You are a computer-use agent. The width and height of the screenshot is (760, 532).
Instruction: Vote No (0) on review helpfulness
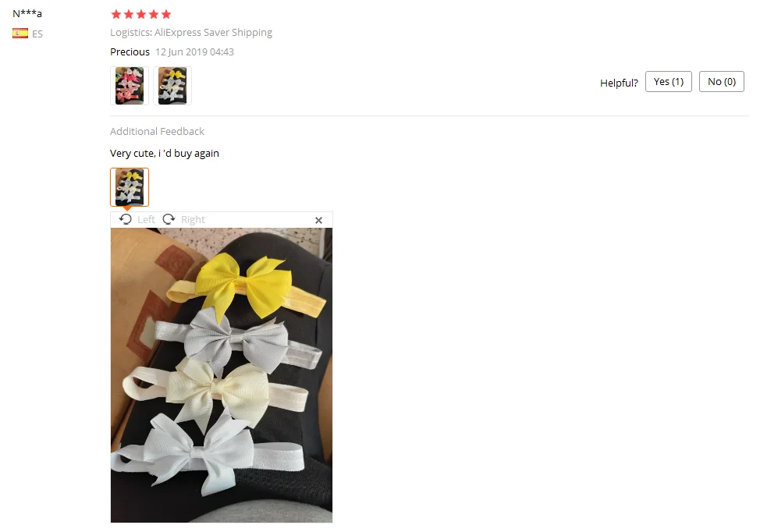(x=721, y=81)
